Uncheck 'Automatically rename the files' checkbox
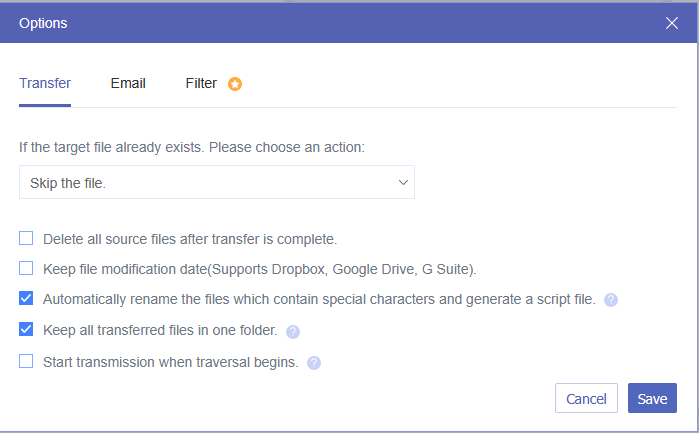The width and height of the screenshot is (699, 433). [26, 298]
